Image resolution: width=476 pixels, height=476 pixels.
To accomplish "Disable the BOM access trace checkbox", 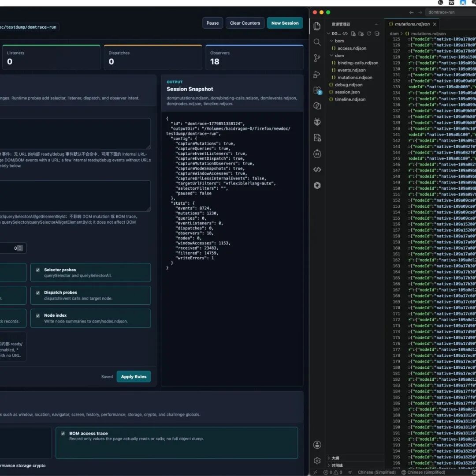I will 63,434.
